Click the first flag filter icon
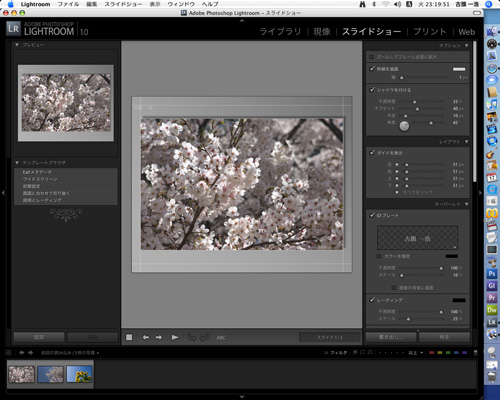 [x=355, y=352]
